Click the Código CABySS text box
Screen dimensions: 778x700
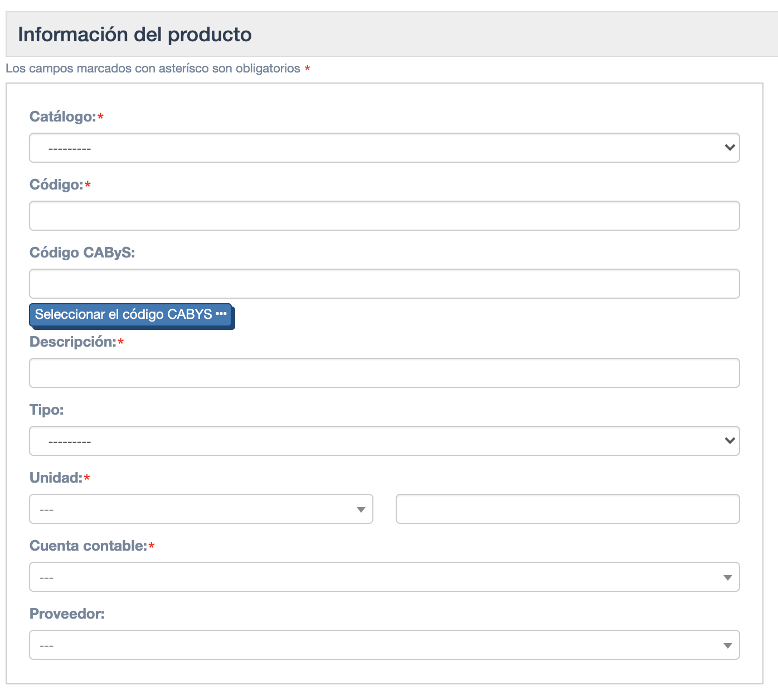384,284
